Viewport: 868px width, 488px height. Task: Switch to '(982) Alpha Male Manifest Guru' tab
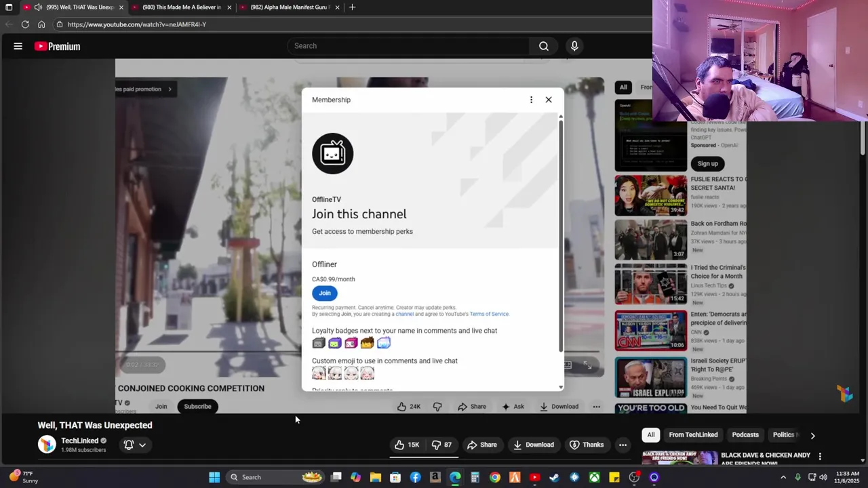point(290,7)
